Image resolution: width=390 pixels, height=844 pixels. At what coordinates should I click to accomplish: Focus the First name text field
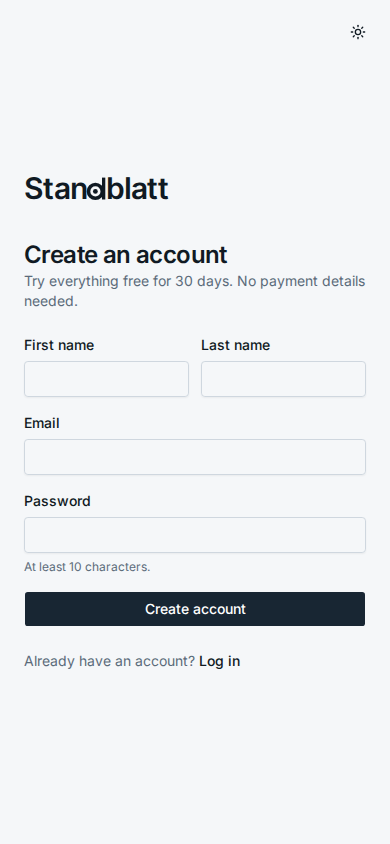[x=107, y=379]
